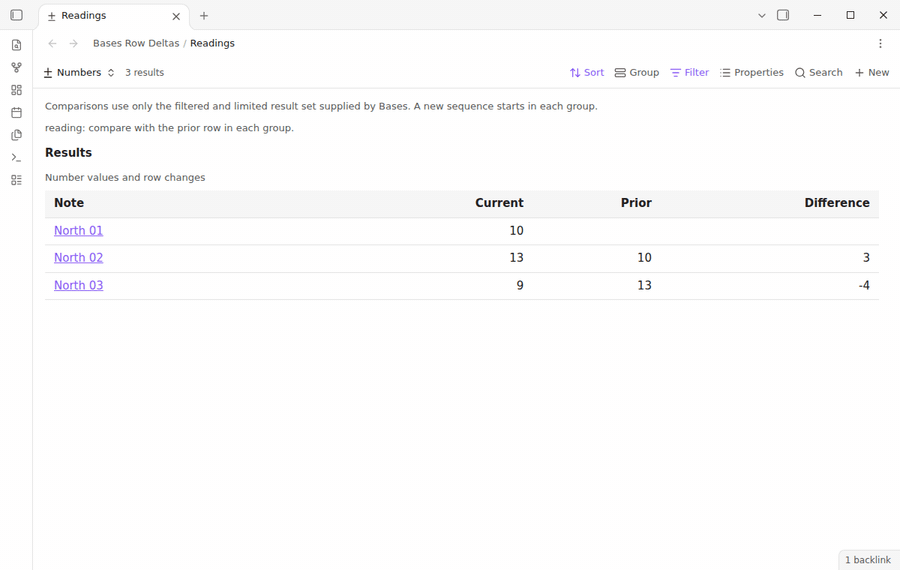900x570 pixels.
Task: Click the Note column header
Action: click(x=69, y=203)
